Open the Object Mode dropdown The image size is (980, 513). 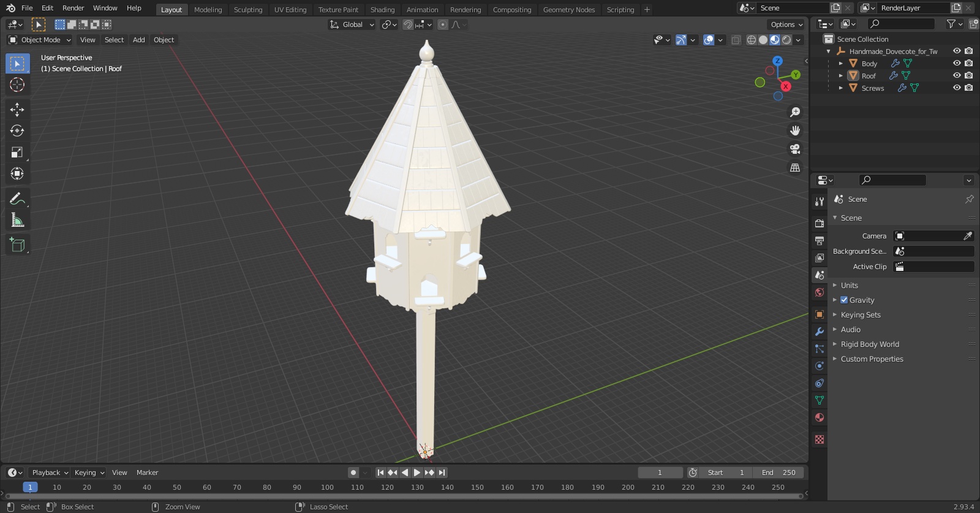pyautogui.click(x=40, y=40)
